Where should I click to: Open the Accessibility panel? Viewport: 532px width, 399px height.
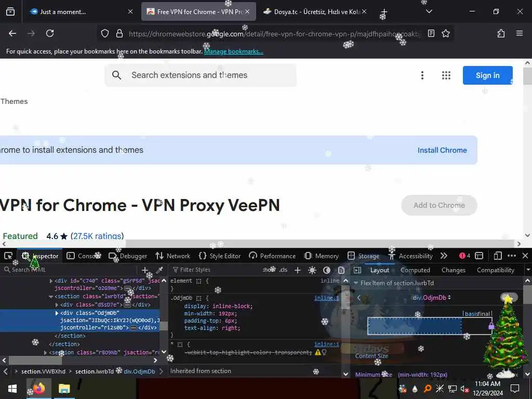410,256
